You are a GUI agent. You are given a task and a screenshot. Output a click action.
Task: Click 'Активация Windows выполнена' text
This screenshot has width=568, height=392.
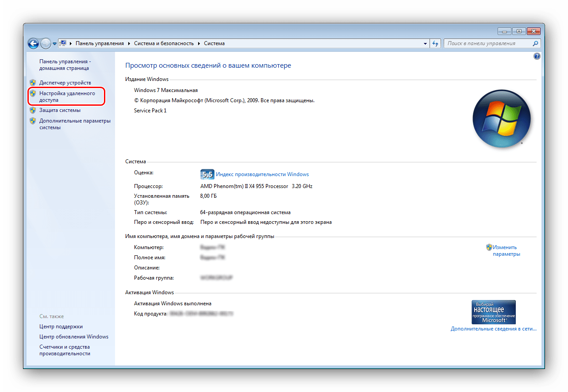[x=173, y=304]
